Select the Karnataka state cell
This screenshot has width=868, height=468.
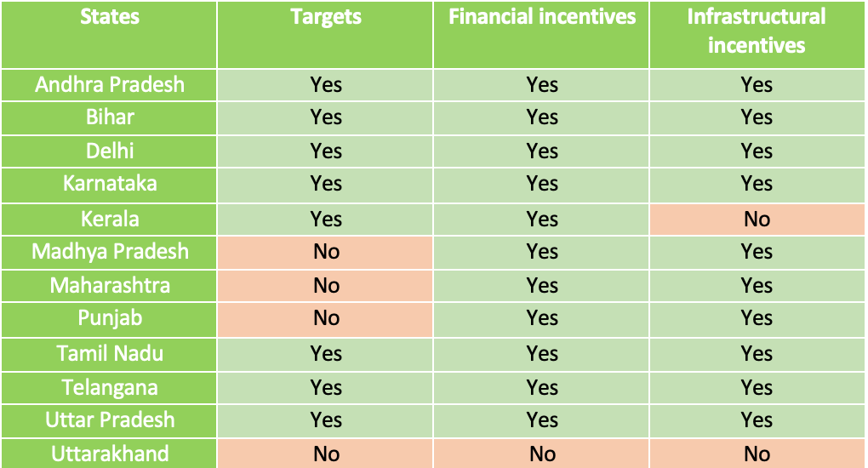[x=109, y=185]
